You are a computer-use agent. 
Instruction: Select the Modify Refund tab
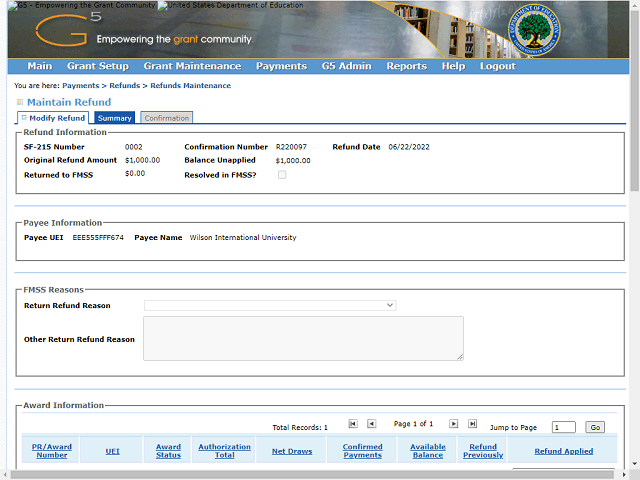pyautogui.click(x=56, y=118)
